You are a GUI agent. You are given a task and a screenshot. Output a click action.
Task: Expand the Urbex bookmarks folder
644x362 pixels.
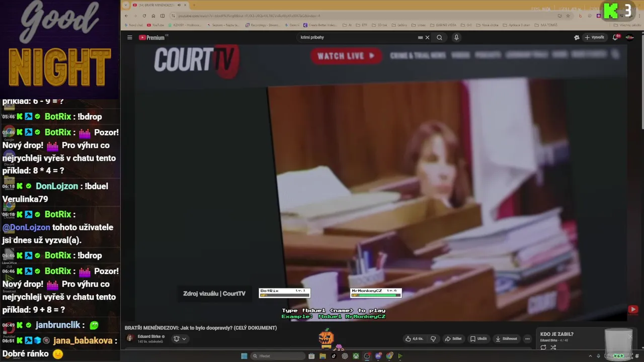point(419,25)
